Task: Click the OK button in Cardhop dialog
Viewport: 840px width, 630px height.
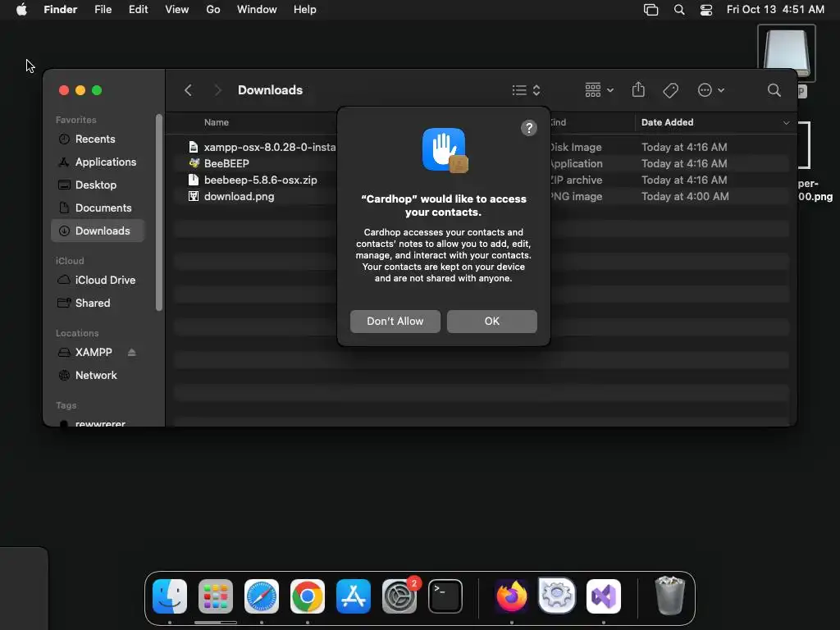Action: [x=492, y=322]
